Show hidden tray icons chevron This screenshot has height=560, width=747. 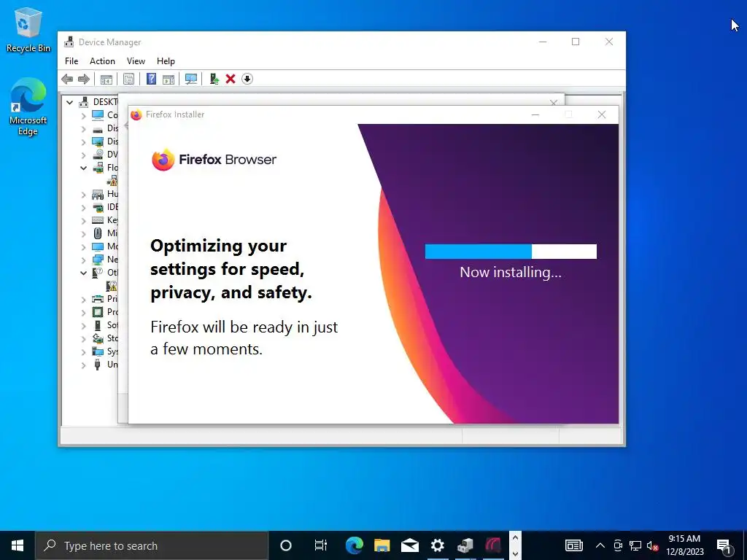tap(600, 545)
